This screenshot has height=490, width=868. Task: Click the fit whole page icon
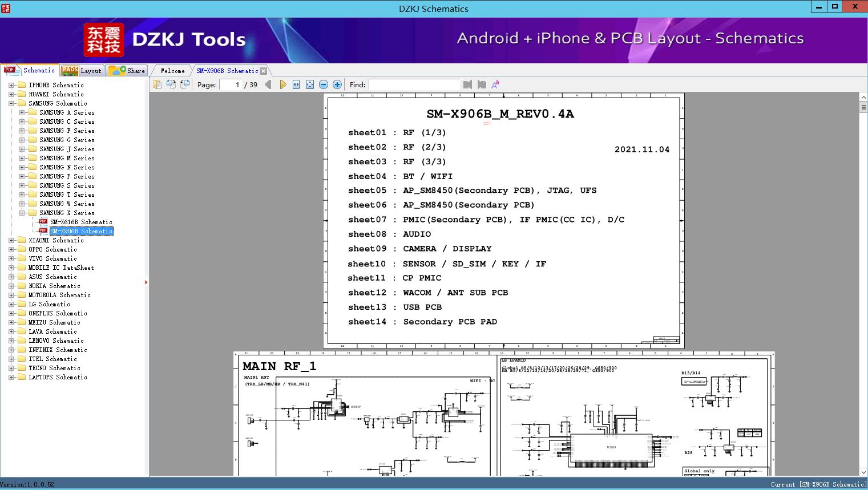[x=310, y=84]
